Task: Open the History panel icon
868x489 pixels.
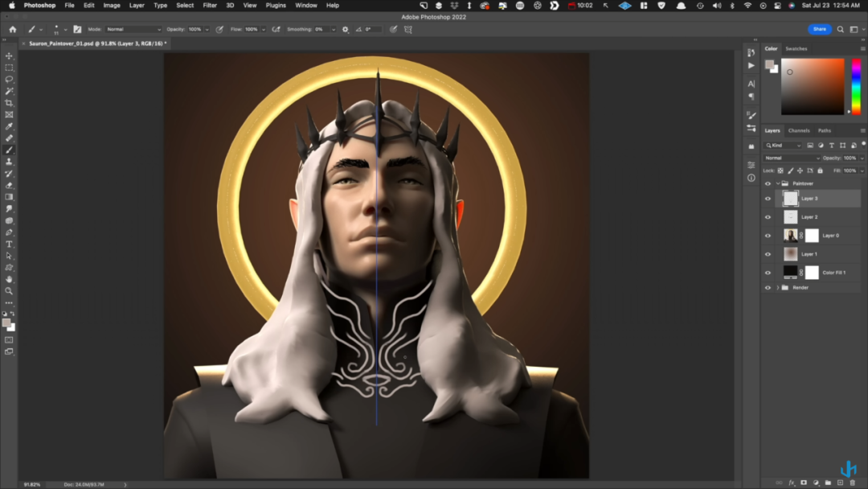Action: coord(751,52)
